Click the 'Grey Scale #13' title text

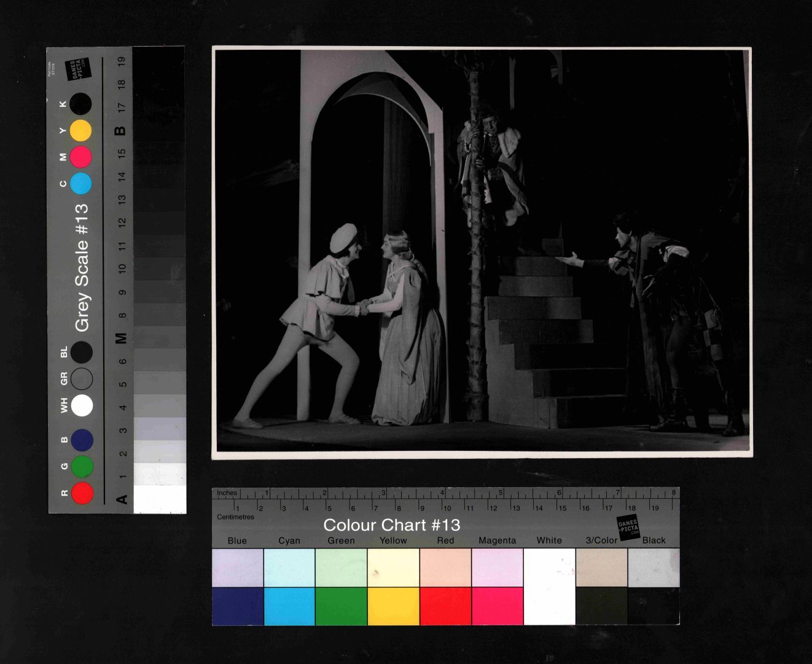pyautogui.click(x=82, y=267)
